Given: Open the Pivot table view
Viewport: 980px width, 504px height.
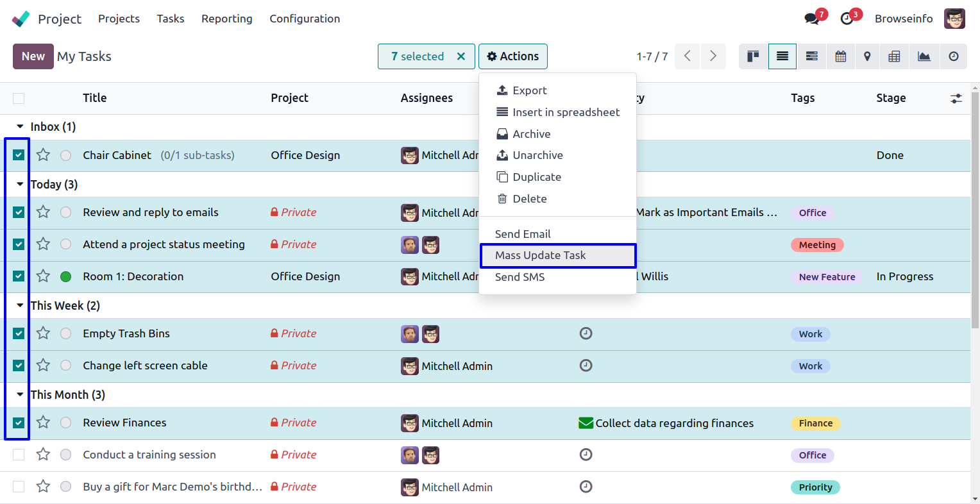Looking at the screenshot, I should (x=894, y=56).
